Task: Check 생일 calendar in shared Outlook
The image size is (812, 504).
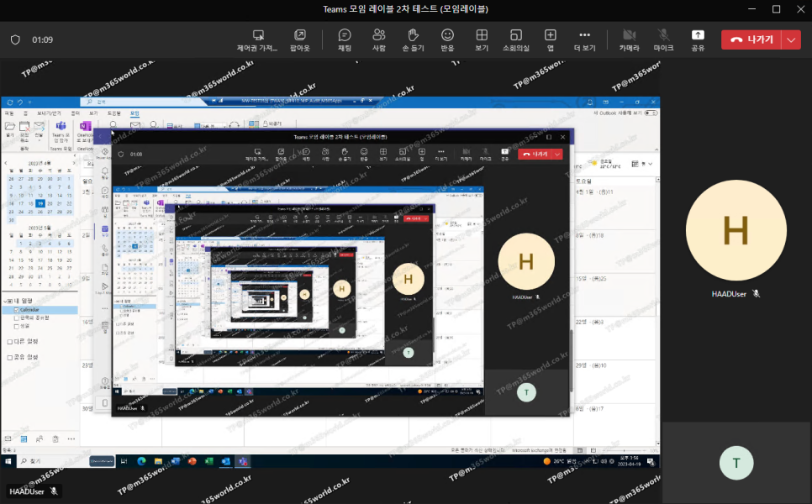Action: coord(16,326)
